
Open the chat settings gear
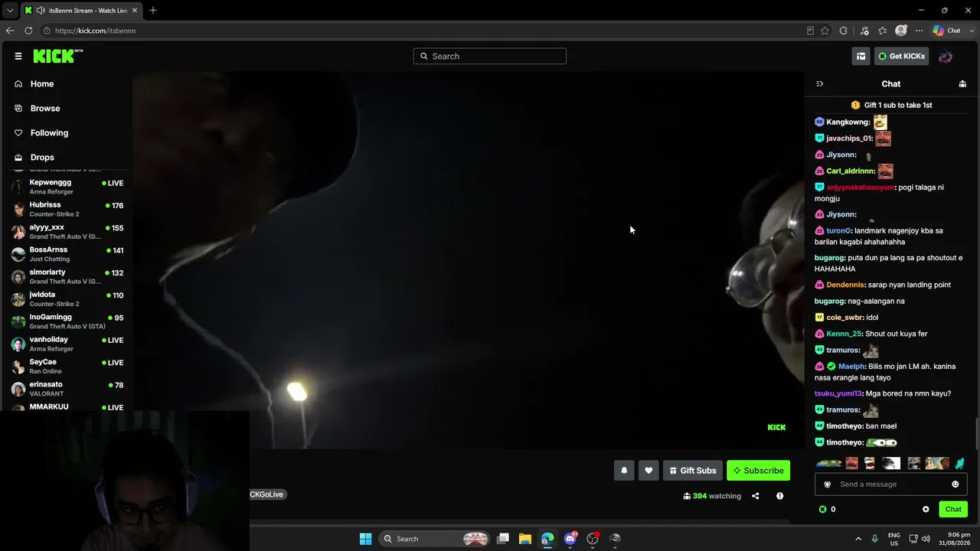[926, 509]
